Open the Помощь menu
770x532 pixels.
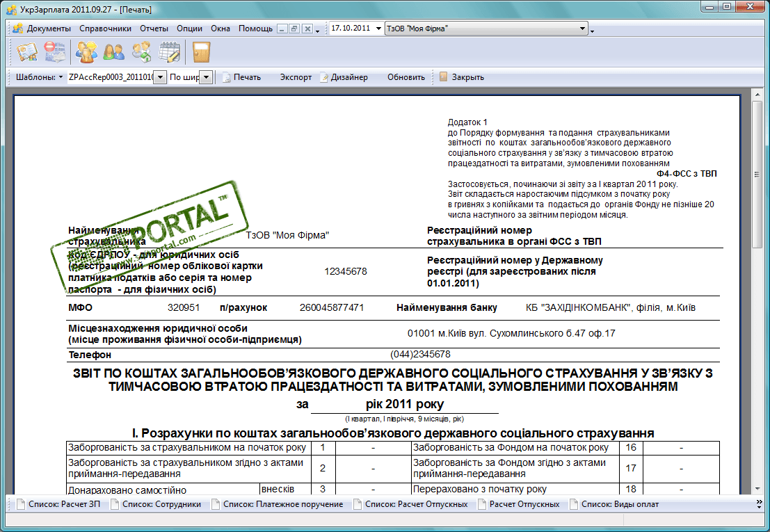[x=255, y=29]
